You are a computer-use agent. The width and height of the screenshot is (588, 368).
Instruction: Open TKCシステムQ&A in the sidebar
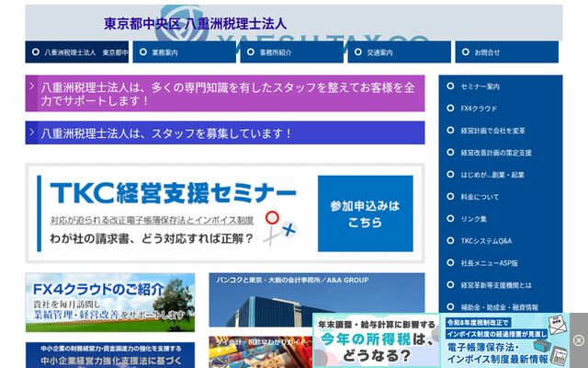(486, 241)
